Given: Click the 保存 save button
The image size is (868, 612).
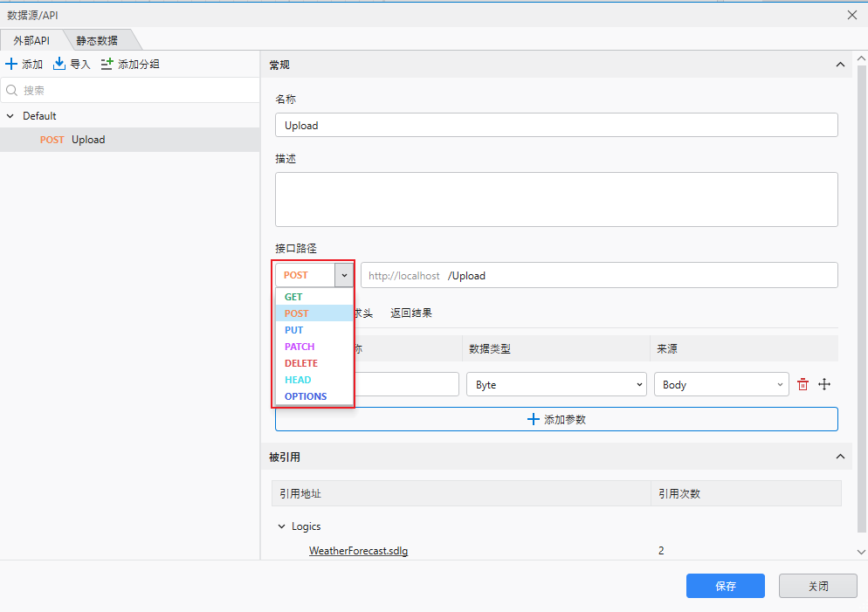Looking at the screenshot, I should click(x=725, y=586).
